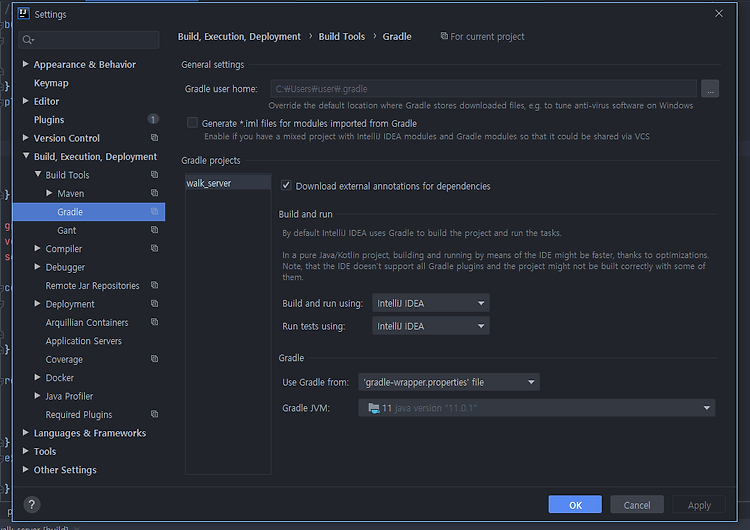Select the Keymap settings item

click(51, 83)
